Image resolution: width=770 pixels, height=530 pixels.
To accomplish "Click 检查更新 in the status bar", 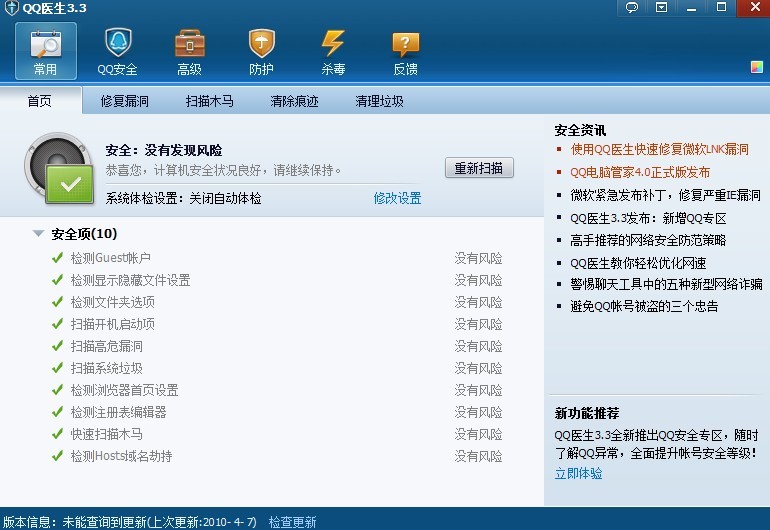I will click(292, 522).
